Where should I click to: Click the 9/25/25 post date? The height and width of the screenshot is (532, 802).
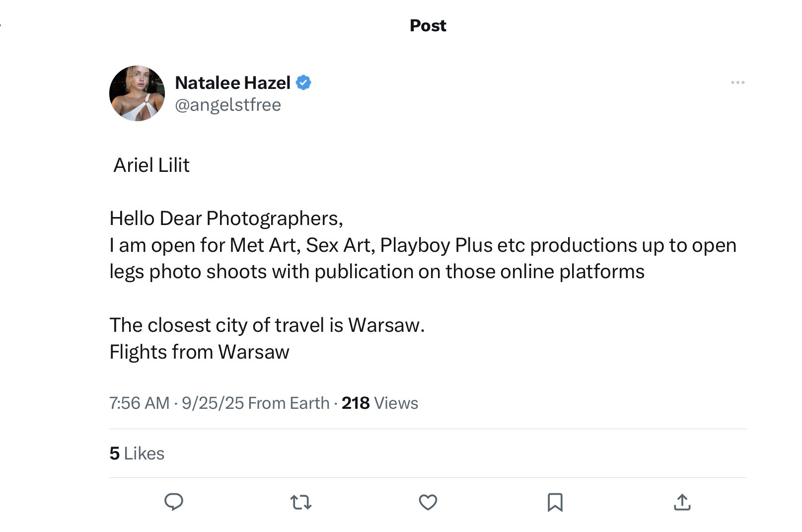click(x=213, y=403)
